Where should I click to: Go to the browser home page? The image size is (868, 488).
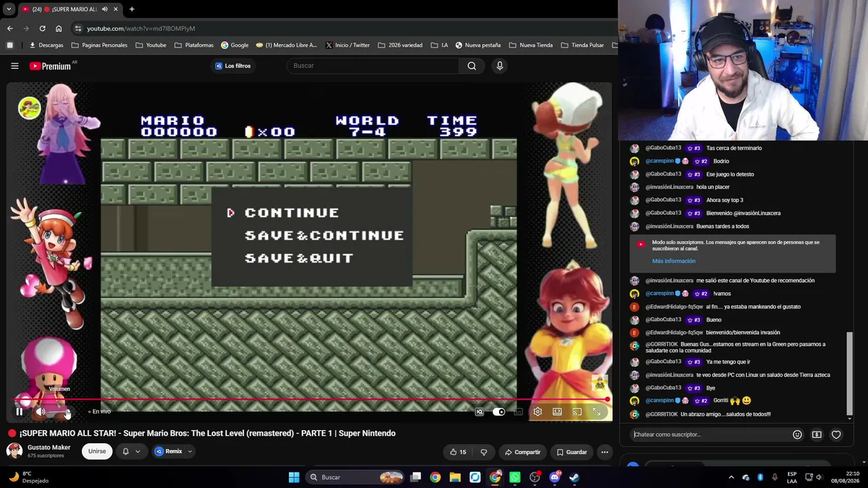click(x=58, y=28)
